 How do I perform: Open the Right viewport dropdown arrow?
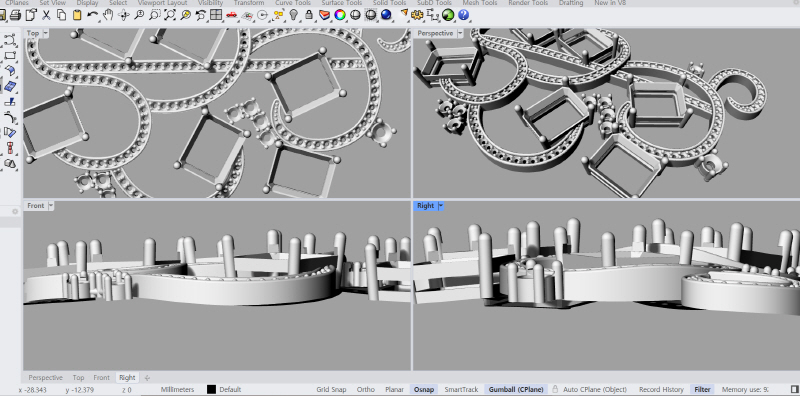coord(441,206)
